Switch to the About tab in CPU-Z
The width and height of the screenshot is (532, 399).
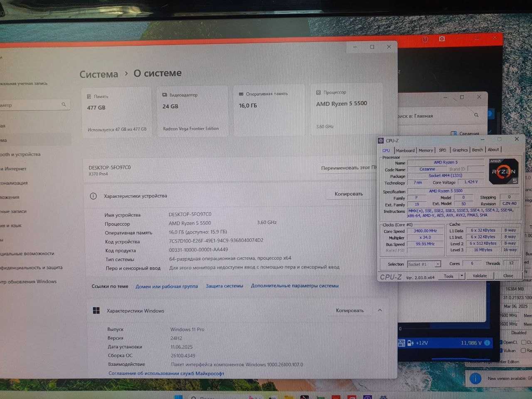[x=493, y=150]
